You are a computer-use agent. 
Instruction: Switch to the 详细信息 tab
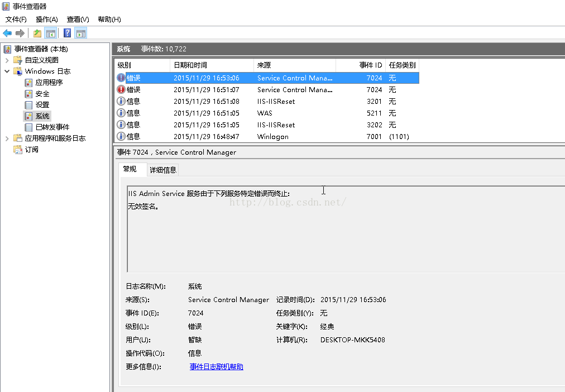(163, 170)
